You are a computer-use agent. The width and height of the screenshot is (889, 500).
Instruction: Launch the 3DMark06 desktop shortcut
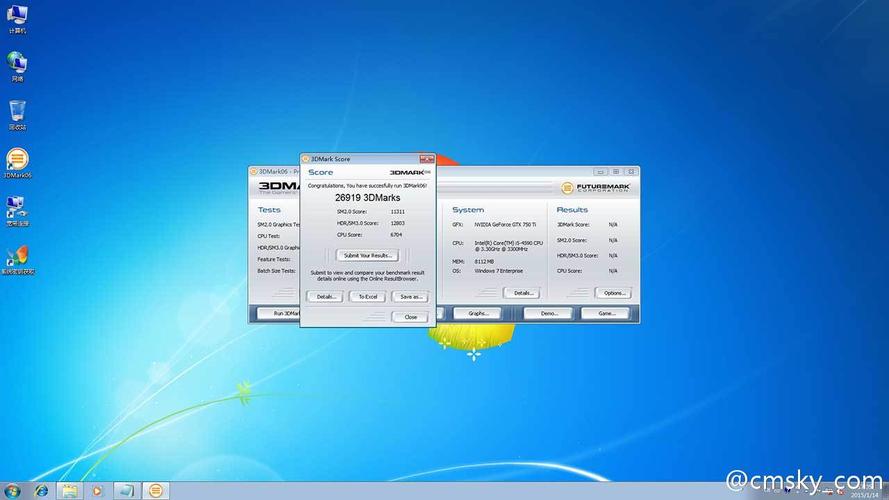pyautogui.click(x=17, y=163)
